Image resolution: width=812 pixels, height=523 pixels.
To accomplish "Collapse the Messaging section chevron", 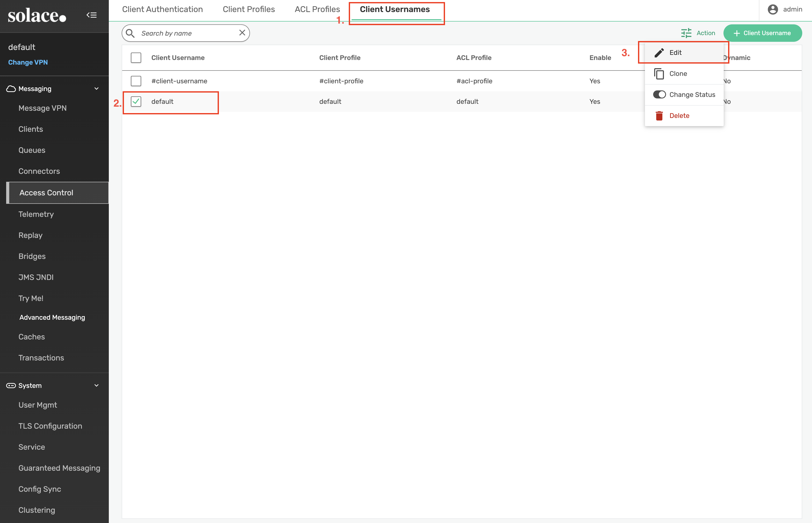I will (x=96, y=89).
